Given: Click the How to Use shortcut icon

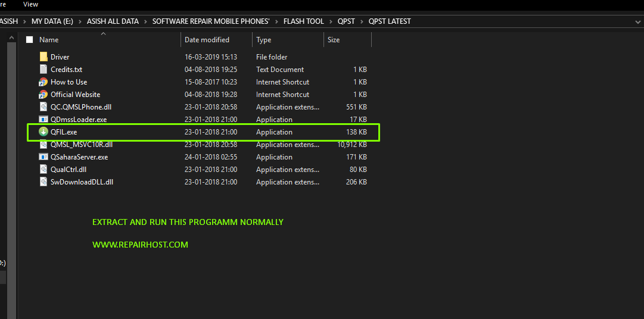Looking at the screenshot, I should (x=43, y=82).
